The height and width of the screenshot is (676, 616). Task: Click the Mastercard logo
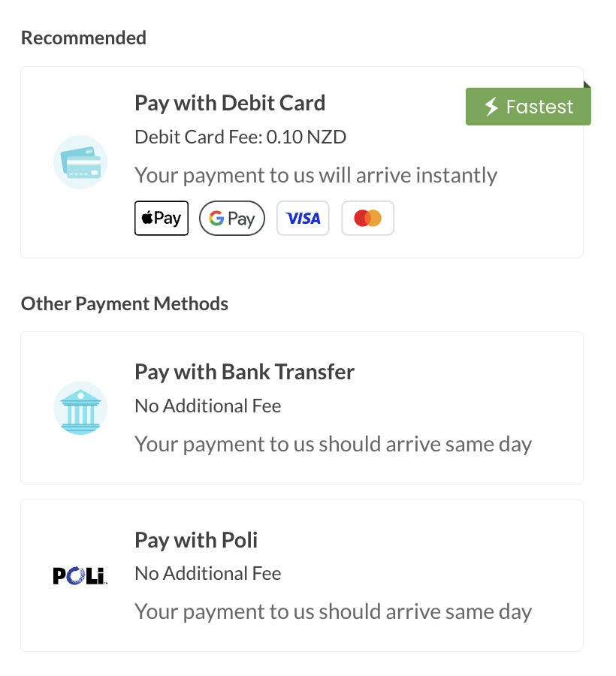coord(367,218)
